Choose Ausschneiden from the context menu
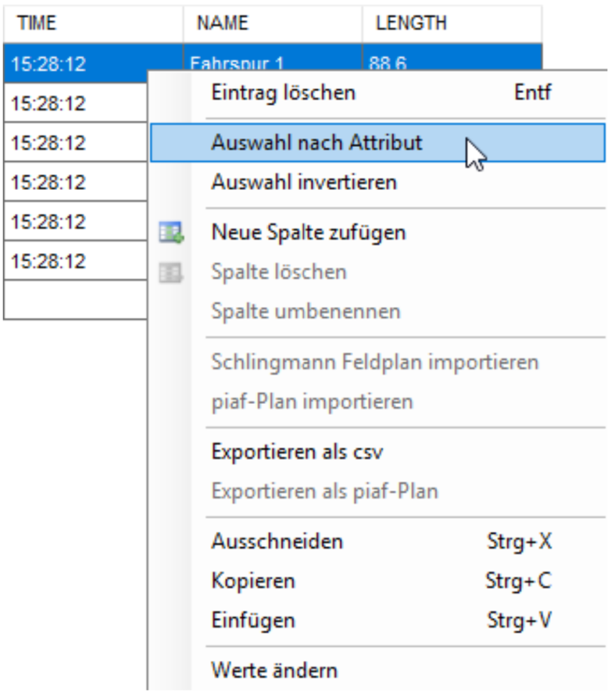Image resolution: width=608 pixels, height=700 pixels. point(277,542)
